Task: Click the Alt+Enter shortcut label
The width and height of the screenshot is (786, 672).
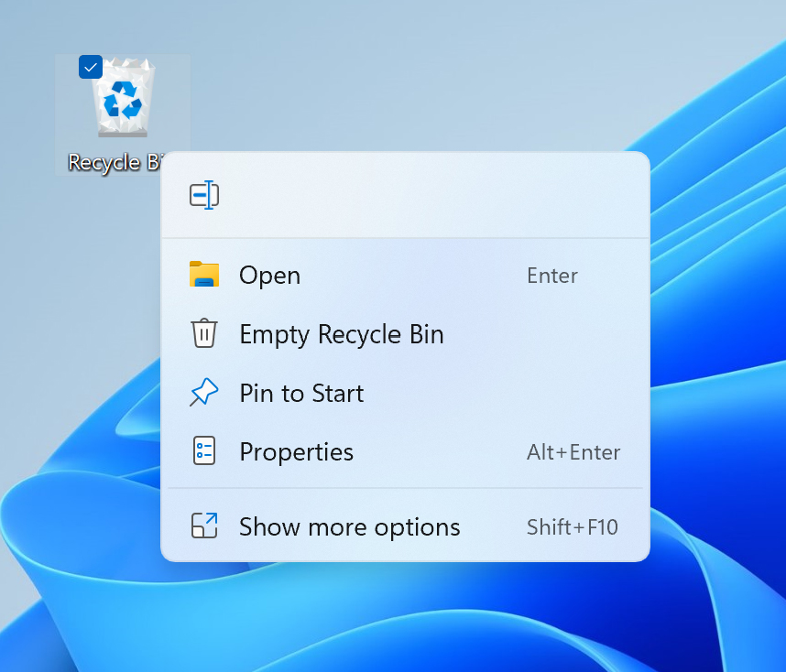Action: point(573,451)
